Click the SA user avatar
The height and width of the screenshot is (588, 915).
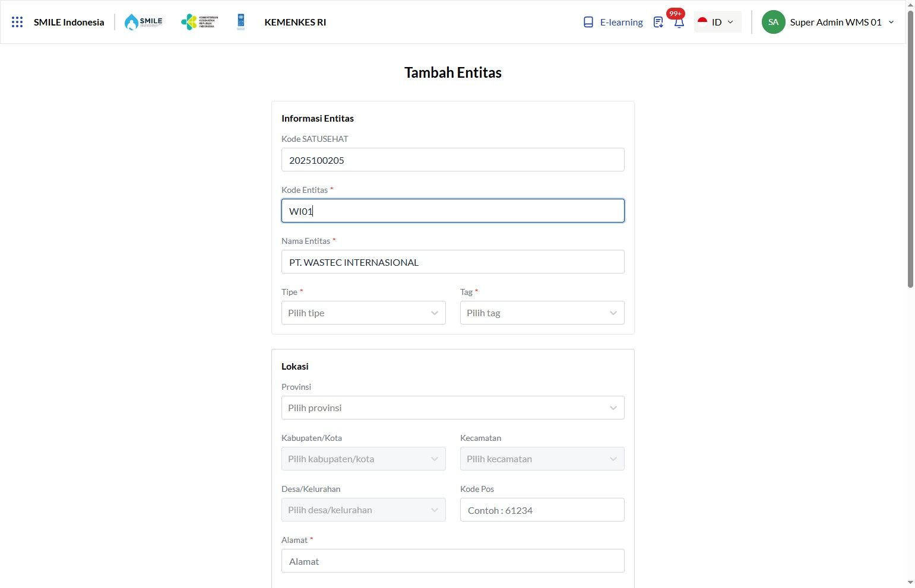click(x=773, y=22)
